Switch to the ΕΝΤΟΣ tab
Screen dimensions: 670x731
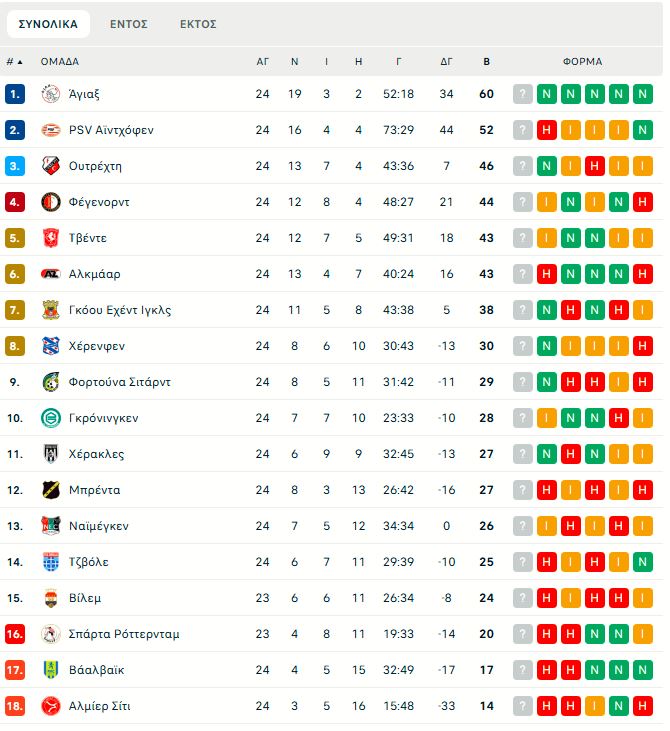click(129, 24)
